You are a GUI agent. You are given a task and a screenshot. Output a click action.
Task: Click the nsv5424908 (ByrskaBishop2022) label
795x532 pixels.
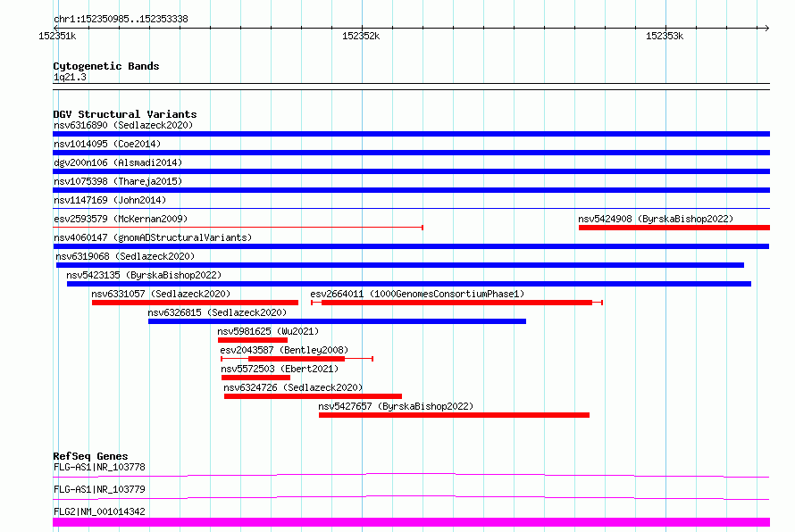[656, 219]
